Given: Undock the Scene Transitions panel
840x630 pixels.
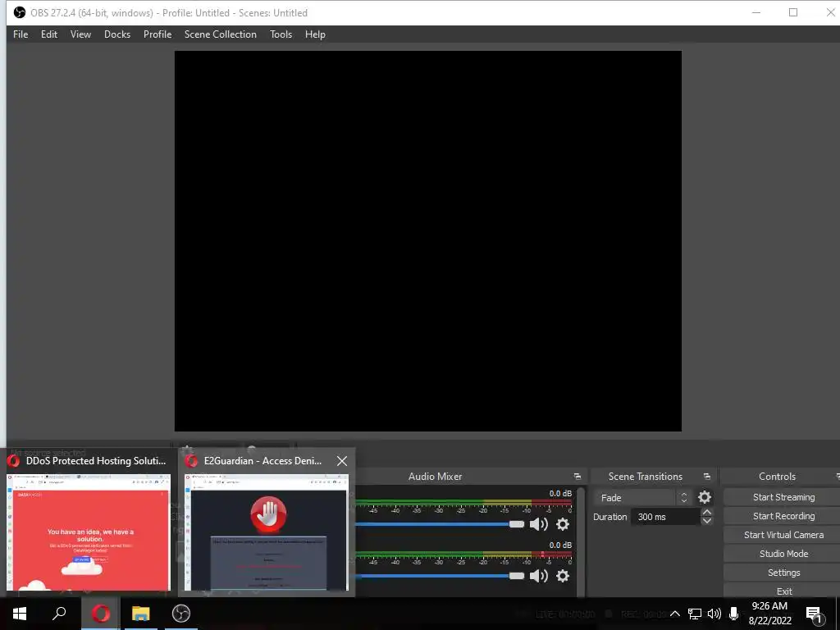Looking at the screenshot, I should 706,477.
